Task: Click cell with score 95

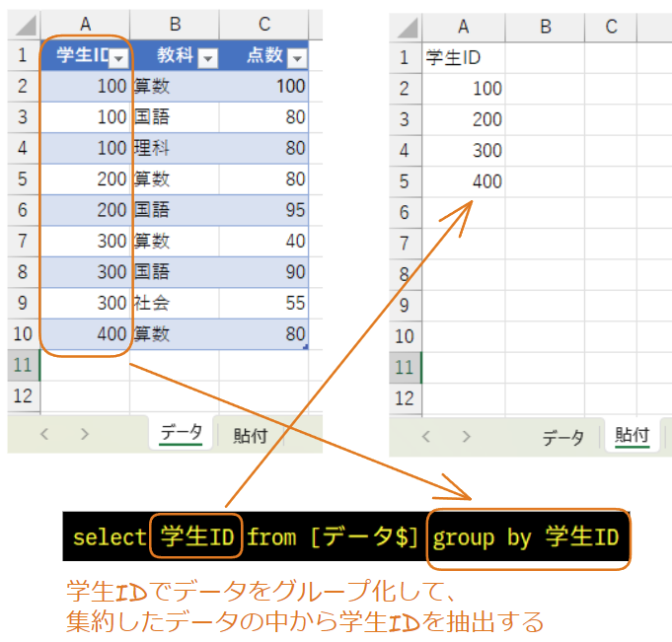Action: pyautogui.click(x=264, y=210)
